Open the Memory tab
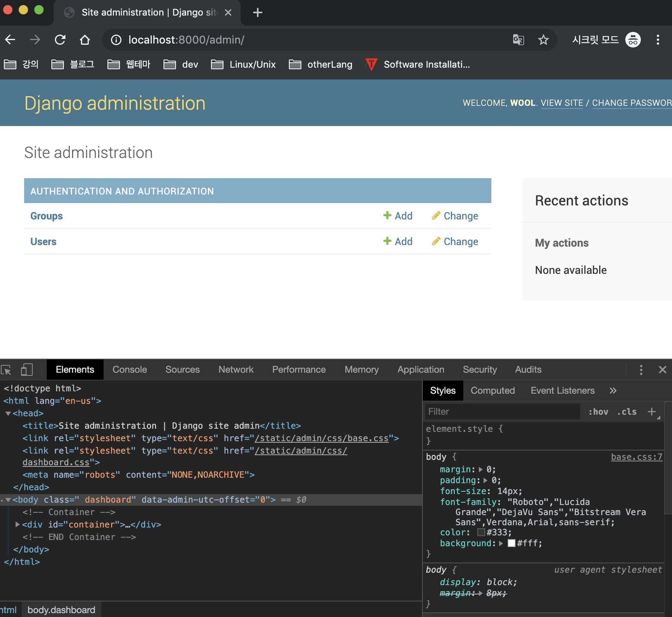The width and height of the screenshot is (672, 617). click(x=362, y=370)
